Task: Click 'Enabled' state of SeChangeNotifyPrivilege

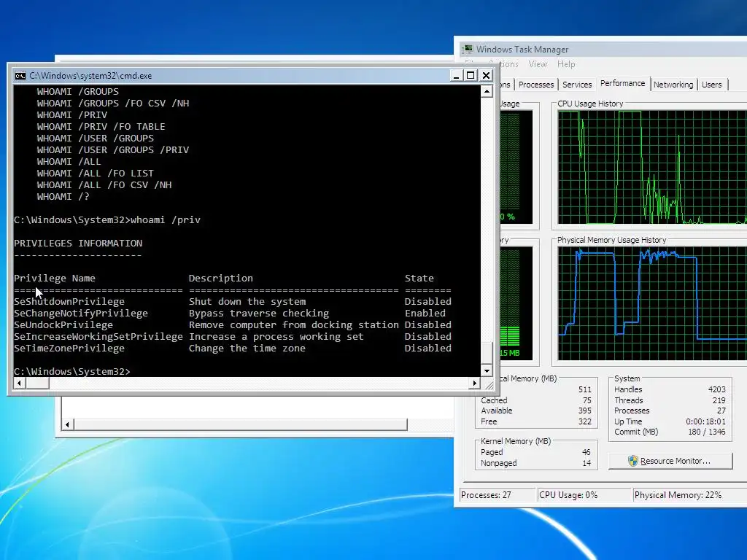Action: click(x=425, y=314)
